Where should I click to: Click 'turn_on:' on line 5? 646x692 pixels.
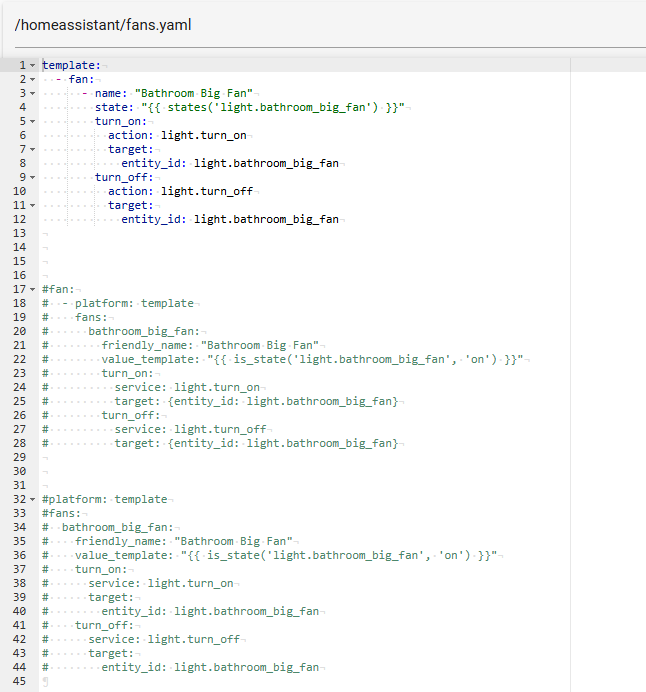(121, 121)
